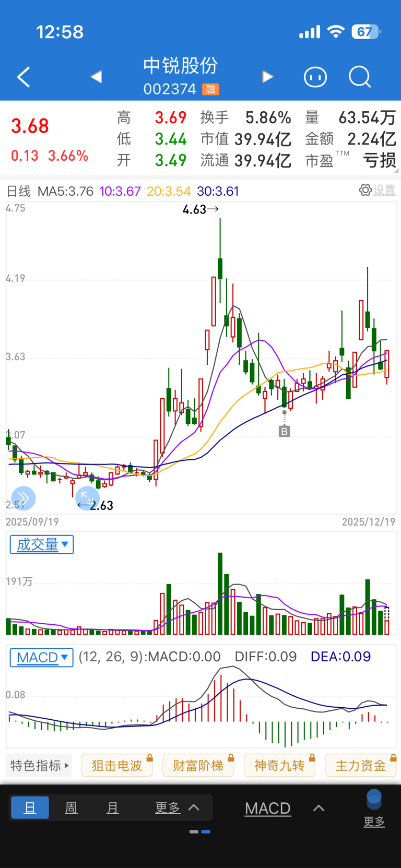This screenshot has height=868, width=401.
Task: Tap the 市盈 TTM value 亏损
Action: pos(380,160)
